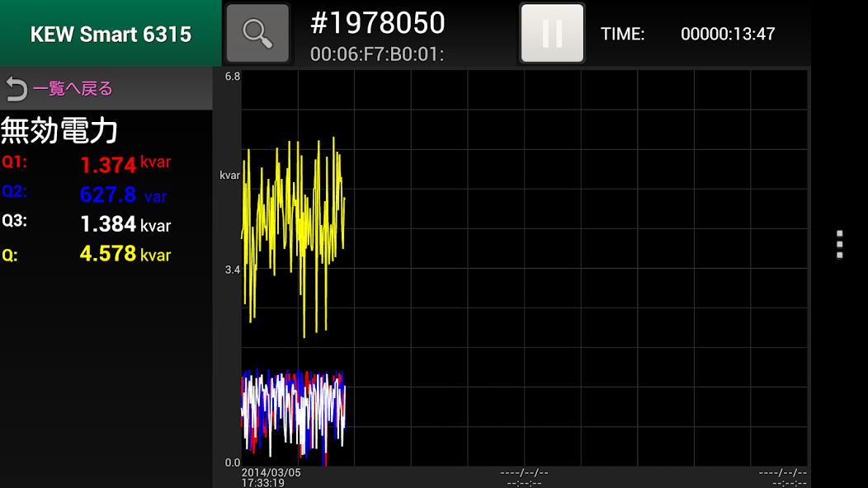Tap the 3.4 mid Y-axis label
This screenshot has height=488, width=868.
pyautogui.click(x=232, y=270)
